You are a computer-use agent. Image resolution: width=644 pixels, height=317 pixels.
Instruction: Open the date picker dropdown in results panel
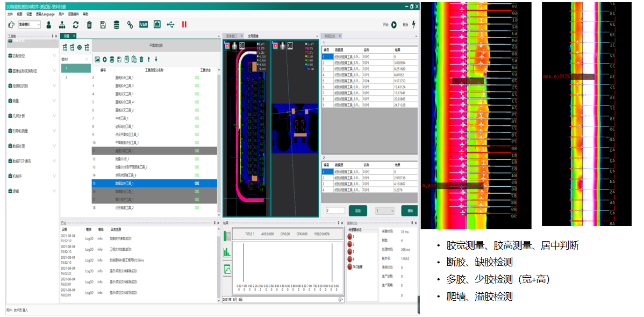pyautogui.click(x=340, y=299)
